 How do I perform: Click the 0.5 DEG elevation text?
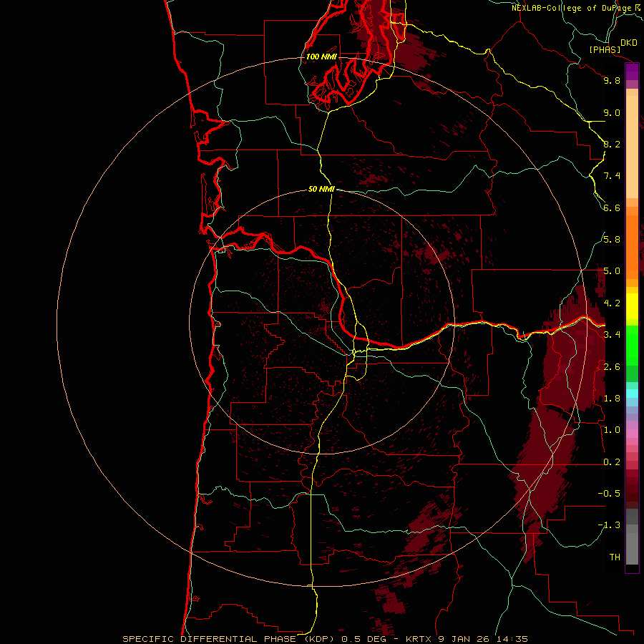(x=364, y=639)
